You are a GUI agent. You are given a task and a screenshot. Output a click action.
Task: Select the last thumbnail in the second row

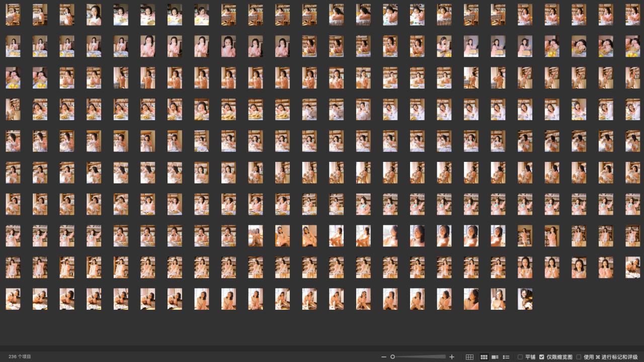click(x=632, y=46)
